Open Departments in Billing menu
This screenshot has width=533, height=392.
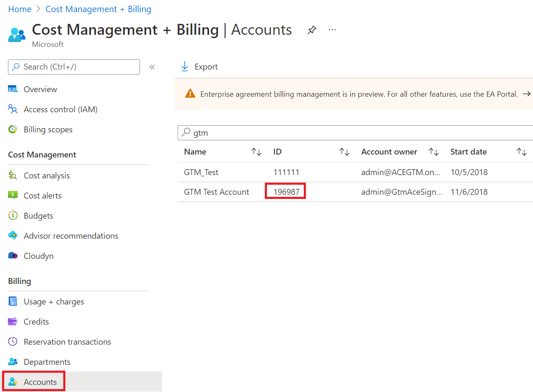pyautogui.click(x=47, y=362)
